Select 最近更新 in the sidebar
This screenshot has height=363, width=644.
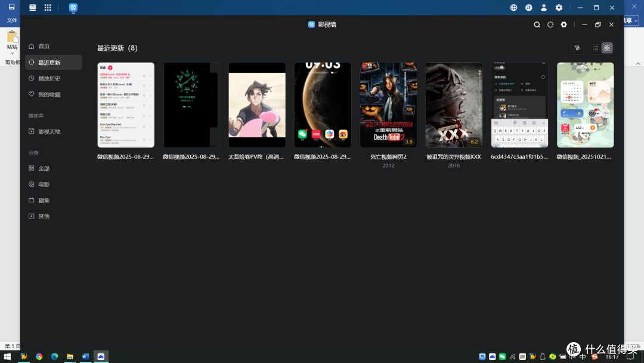coord(54,63)
